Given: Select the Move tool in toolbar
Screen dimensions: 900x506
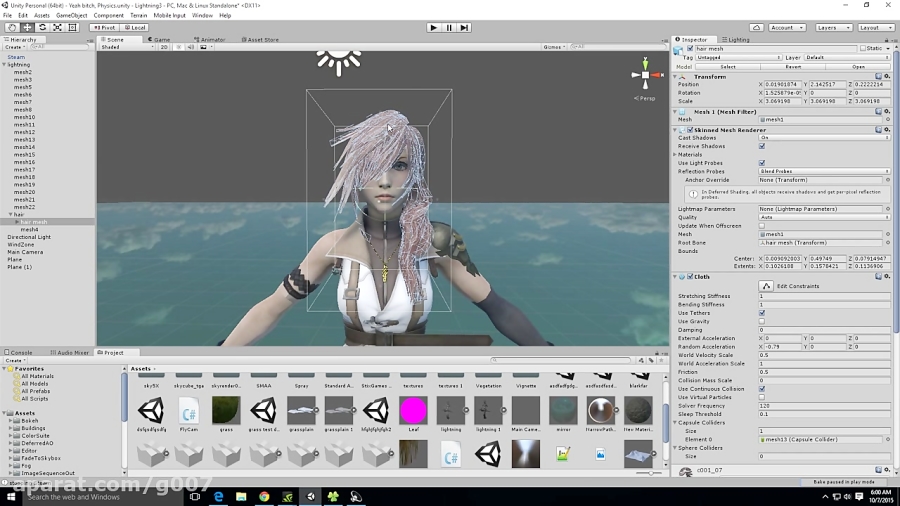Looking at the screenshot, I should click(x=27, y=28).
